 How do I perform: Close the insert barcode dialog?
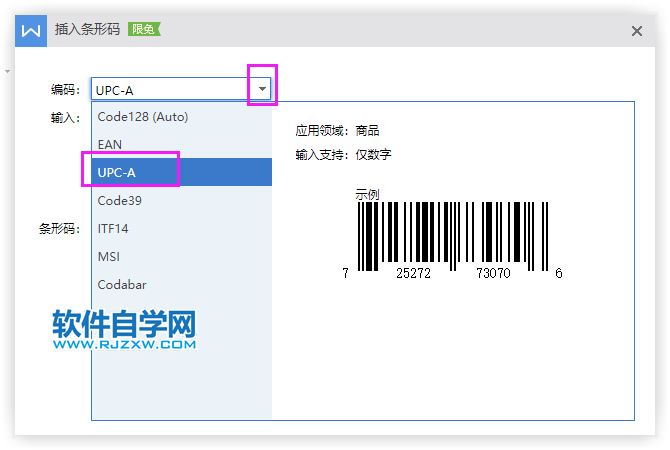click(x=637, y=31)
